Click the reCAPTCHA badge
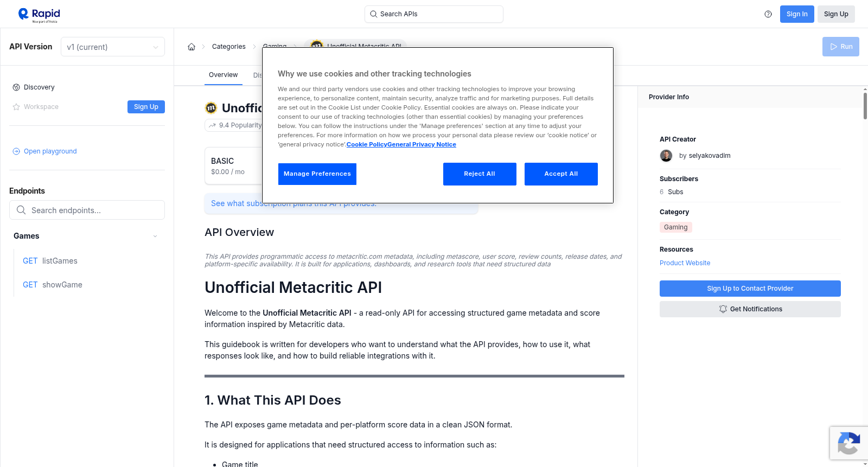 [848, 443]
